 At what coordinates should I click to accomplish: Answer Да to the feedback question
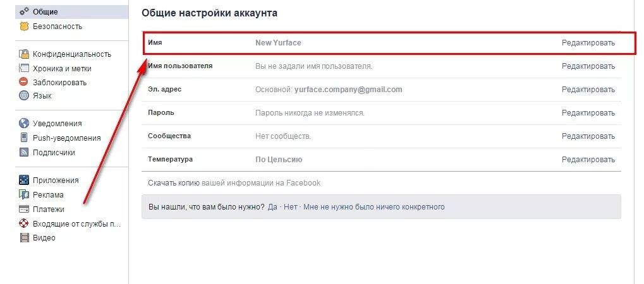coord(272,207)
